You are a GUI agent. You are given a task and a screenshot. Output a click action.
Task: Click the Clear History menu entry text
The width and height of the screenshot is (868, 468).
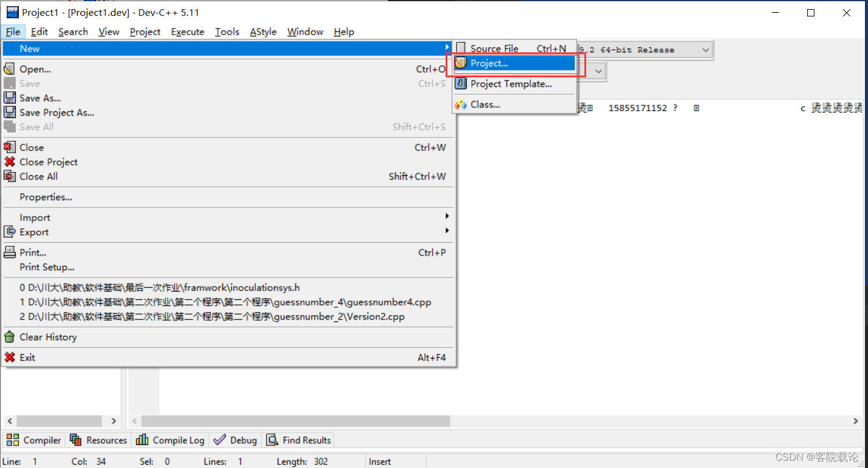[48, 337]
